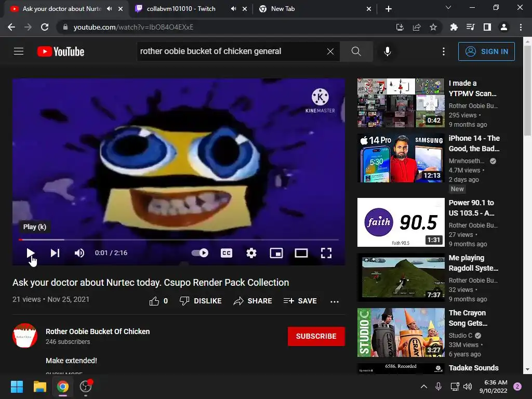Toggle closed captions CC button
Viewport: 532px width, 399px height.
pyautogui.click(x=227, y=253)
